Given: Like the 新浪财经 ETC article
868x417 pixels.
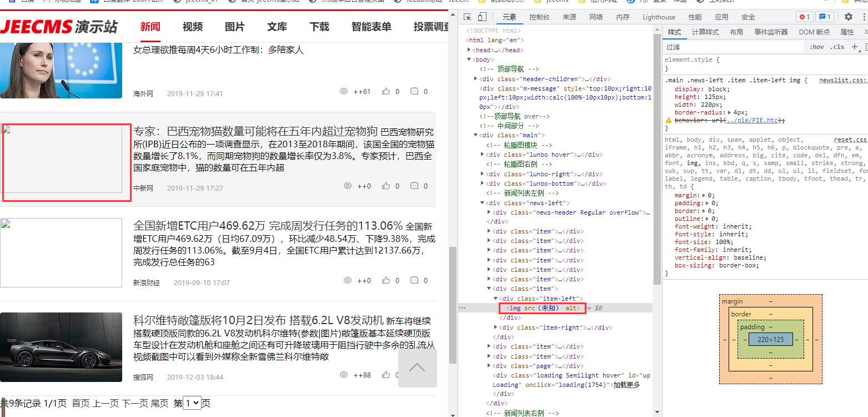Looking at the screenshot, I should click(386, 280).
